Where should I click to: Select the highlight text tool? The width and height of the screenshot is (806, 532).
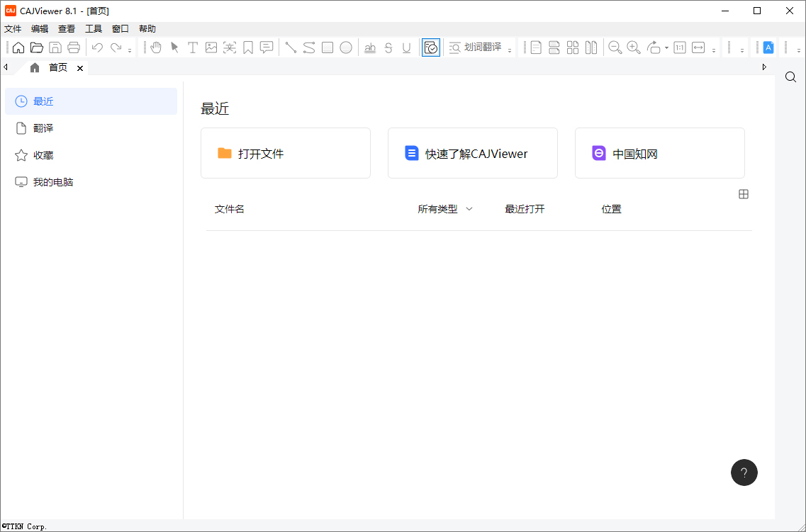pos(370,47)
